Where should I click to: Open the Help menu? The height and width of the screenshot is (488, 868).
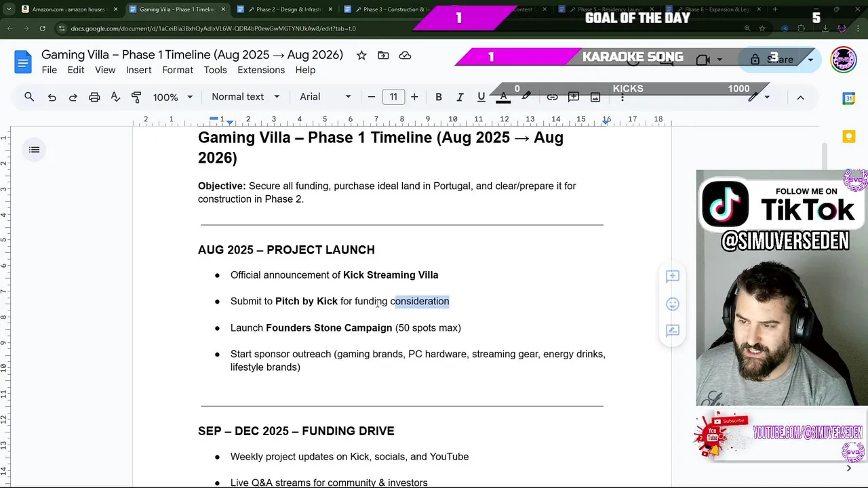[305, 70]
